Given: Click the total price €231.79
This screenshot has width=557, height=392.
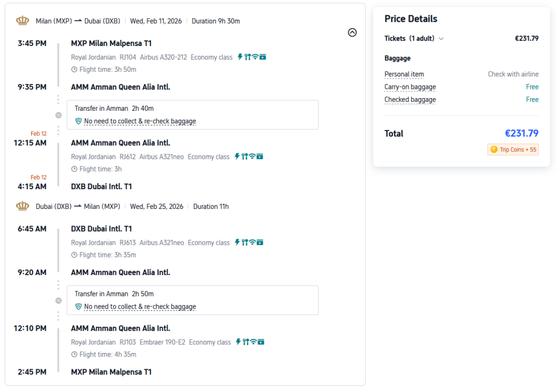Looking at the screenshot, I should [x=522, y=134].
